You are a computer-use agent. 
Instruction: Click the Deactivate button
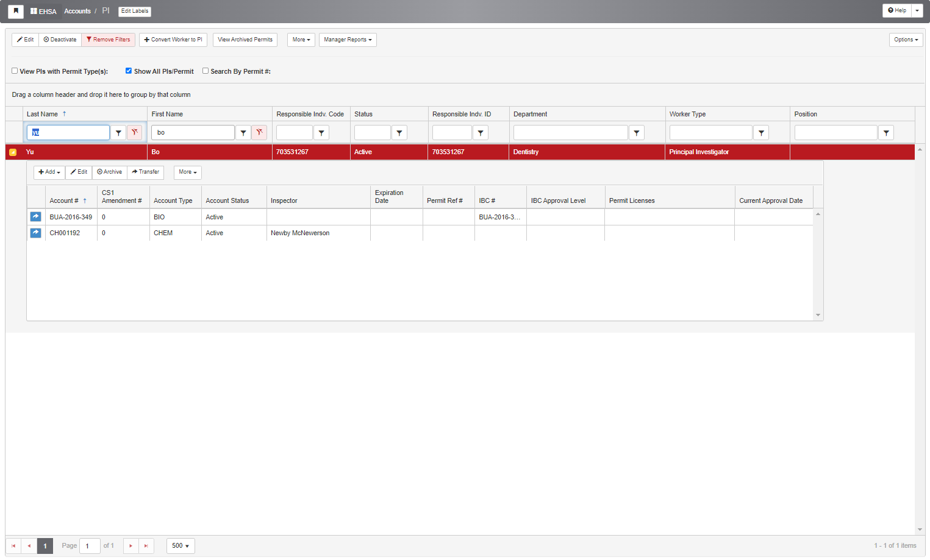(60, 40)
